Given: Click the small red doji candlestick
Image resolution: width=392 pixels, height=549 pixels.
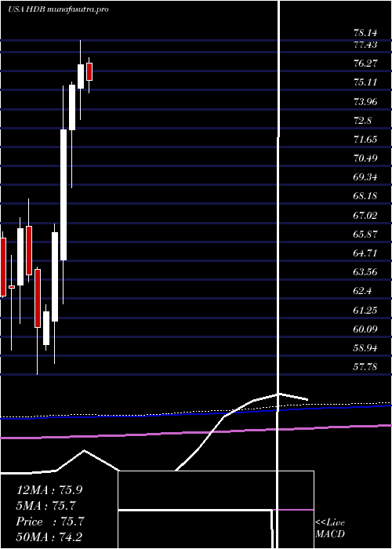Looking at the screenshot, I should click(x=12, y=287).
